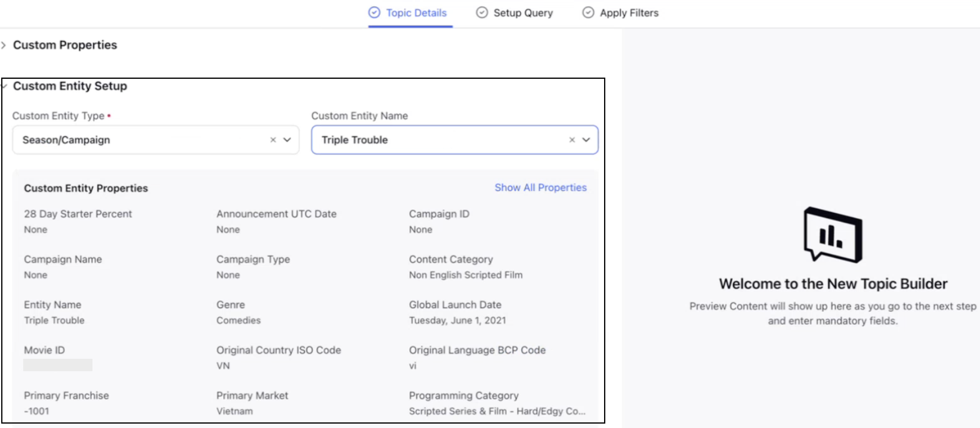Click the Content Category label

click(451, 260)
